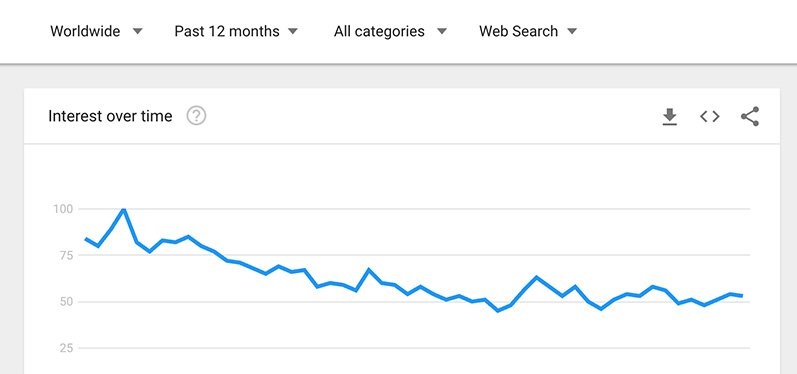The width and height of the screenshot is (797, 374).
Task: Click the 100 axis label
Action: click(x=63, y=209)
